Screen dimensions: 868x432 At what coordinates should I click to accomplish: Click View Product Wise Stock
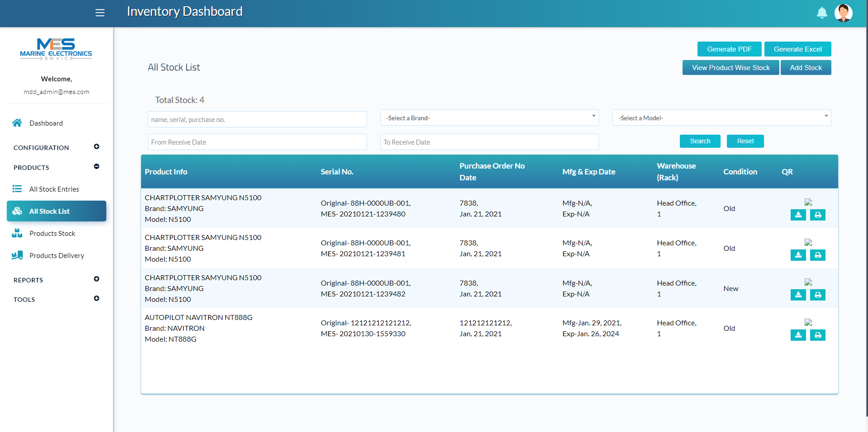point(730,67)
